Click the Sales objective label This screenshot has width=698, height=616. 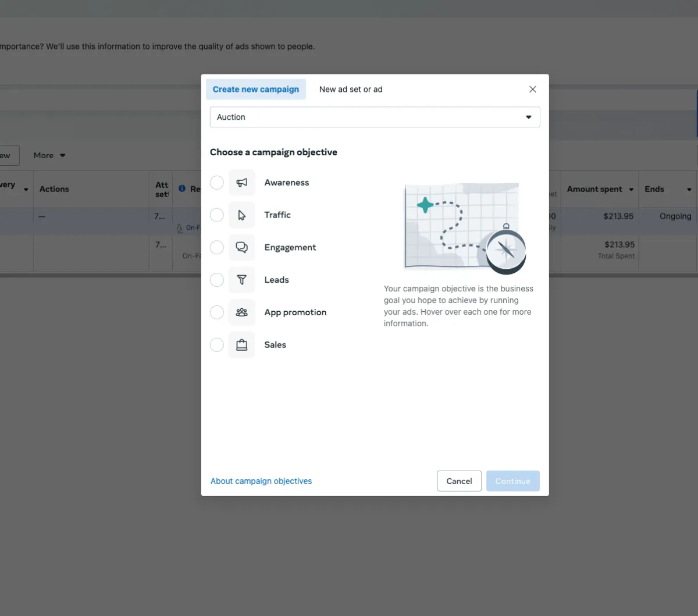(275, 345)
